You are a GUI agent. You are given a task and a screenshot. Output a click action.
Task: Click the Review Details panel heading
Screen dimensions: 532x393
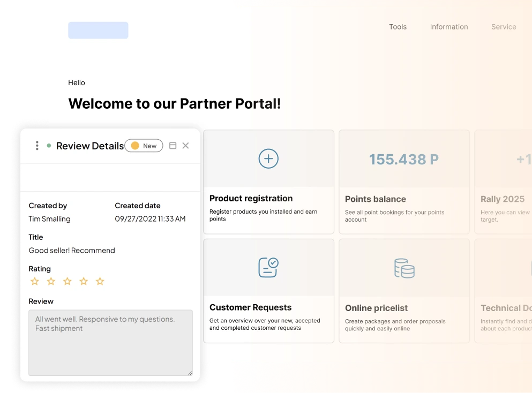[90, 146]
